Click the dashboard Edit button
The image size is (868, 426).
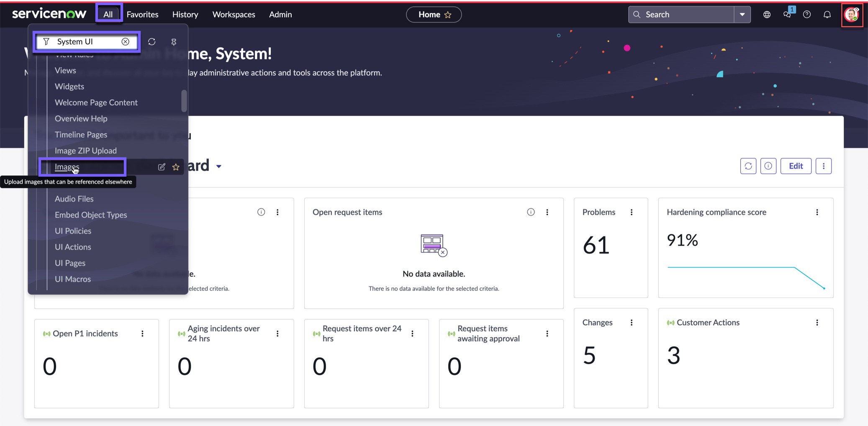click(796, 166)
